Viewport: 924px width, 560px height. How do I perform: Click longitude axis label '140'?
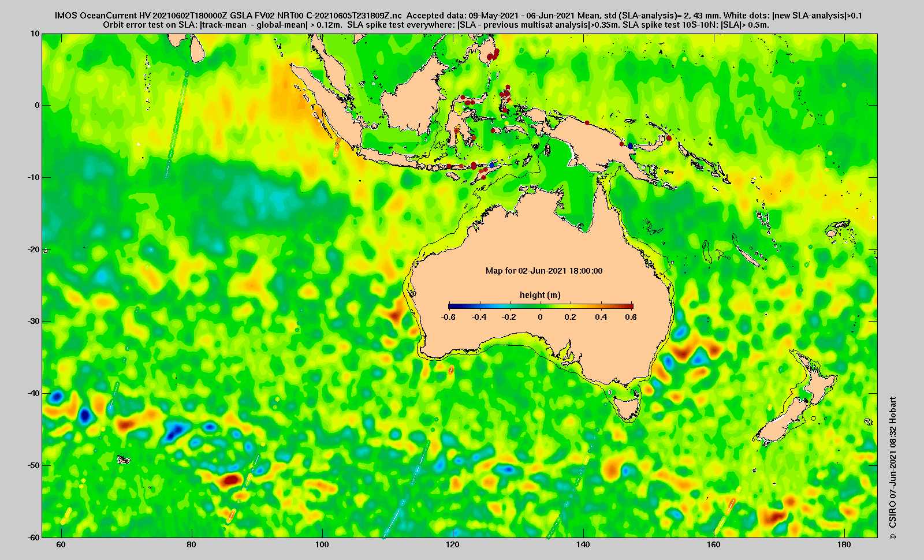click(583, 545)
